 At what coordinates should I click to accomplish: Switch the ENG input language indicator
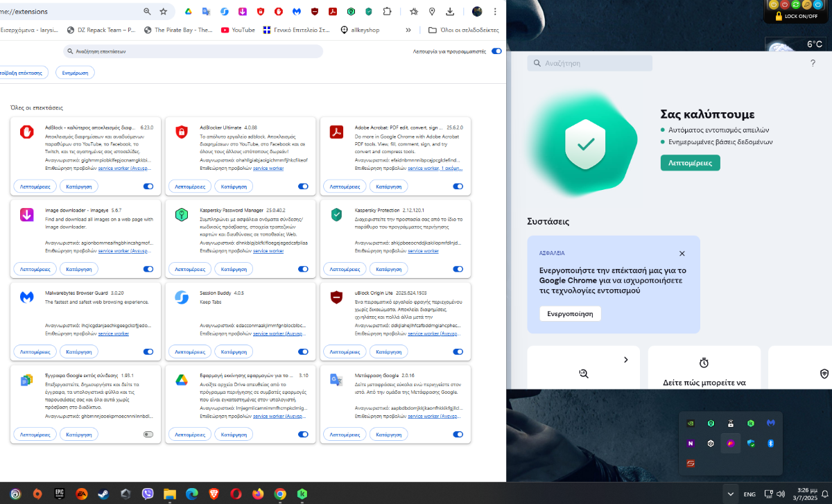coord(749,494)
